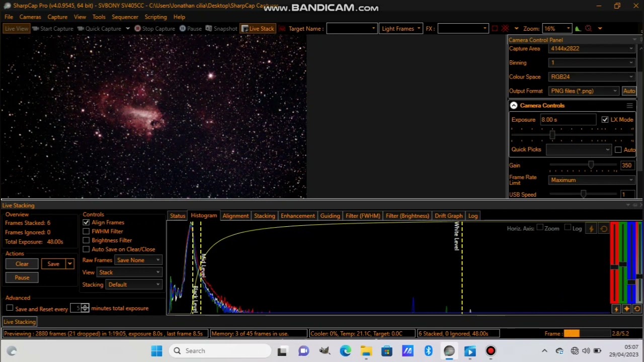
Task: Click the red reticule crosshair icon
Action: pos(505,29)
